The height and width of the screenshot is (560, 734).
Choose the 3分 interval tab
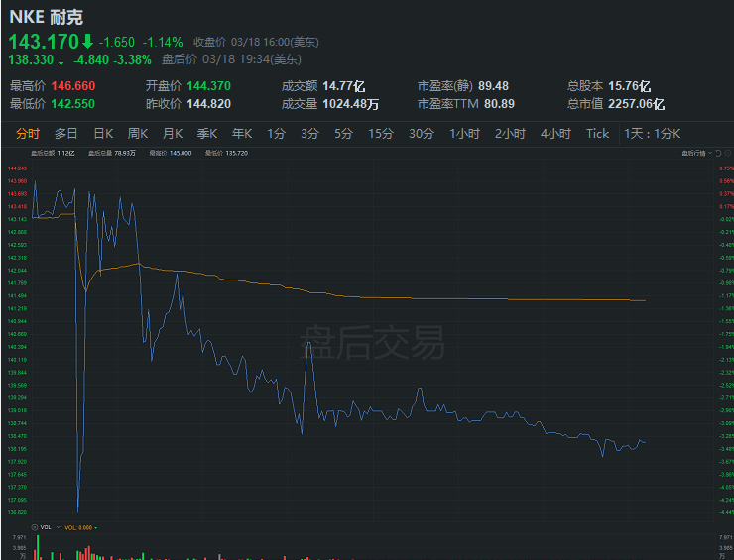pos(309,134)
